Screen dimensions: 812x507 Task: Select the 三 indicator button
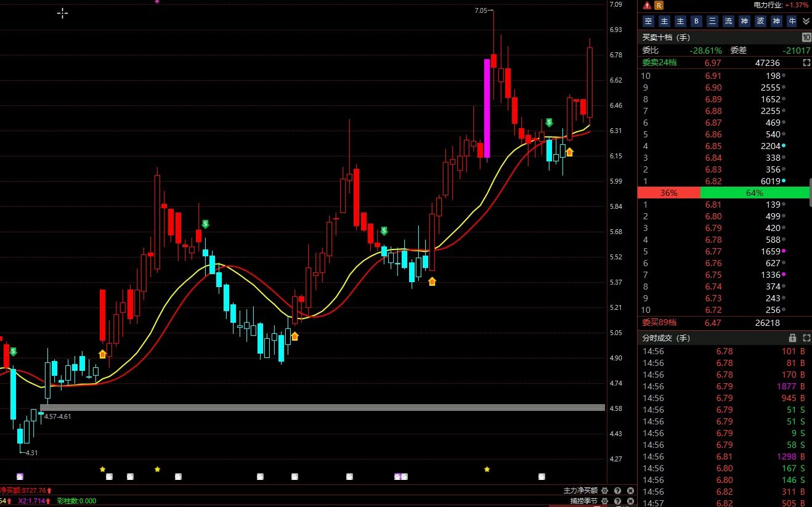(712, 21)
